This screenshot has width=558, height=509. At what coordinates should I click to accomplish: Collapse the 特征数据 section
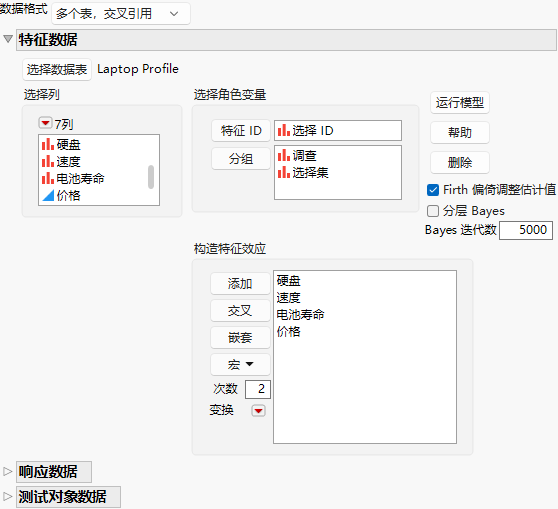(8, 39)
